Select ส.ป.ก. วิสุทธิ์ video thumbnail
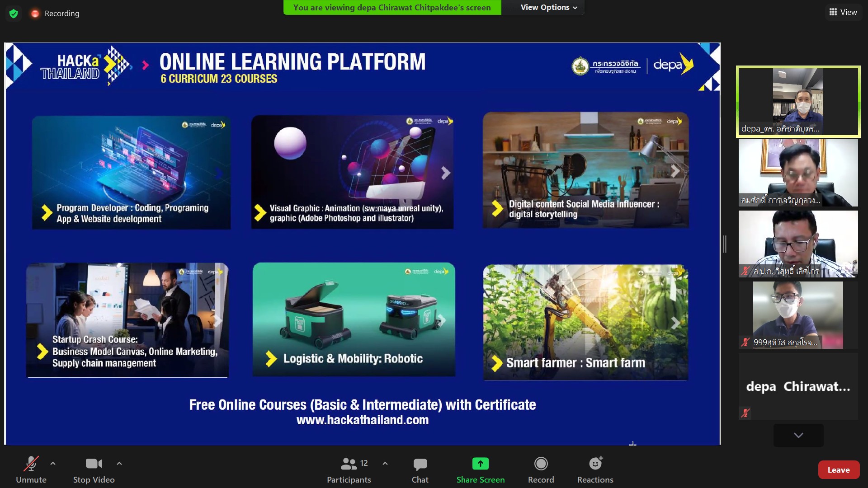The image size is (868, 488). click(798, 244)
